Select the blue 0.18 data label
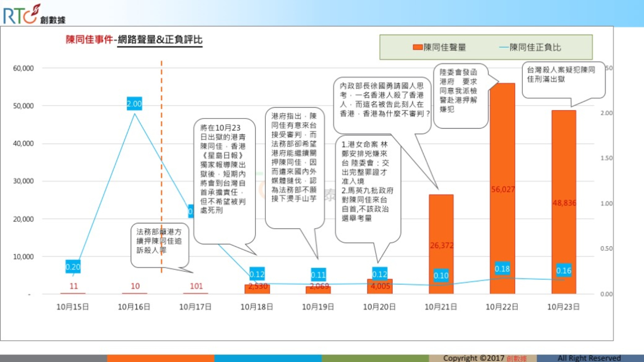The width and height of the screenshot is (644, 362). (502, 269)
